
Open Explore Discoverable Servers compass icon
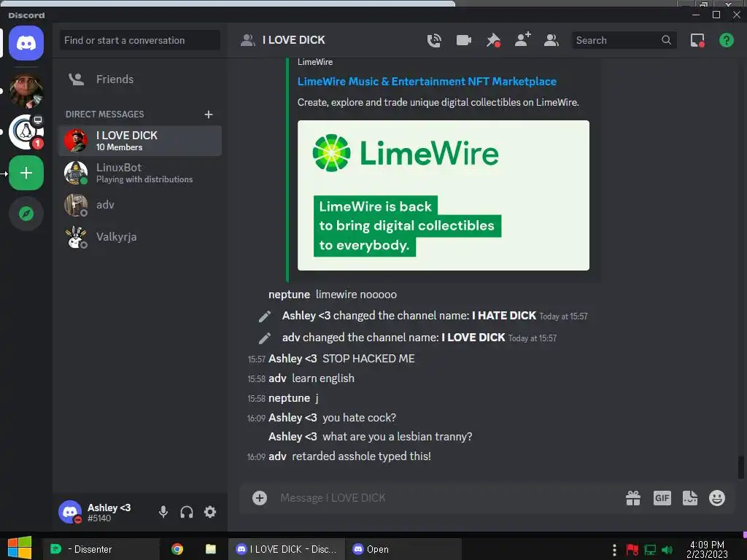(26, 214)
